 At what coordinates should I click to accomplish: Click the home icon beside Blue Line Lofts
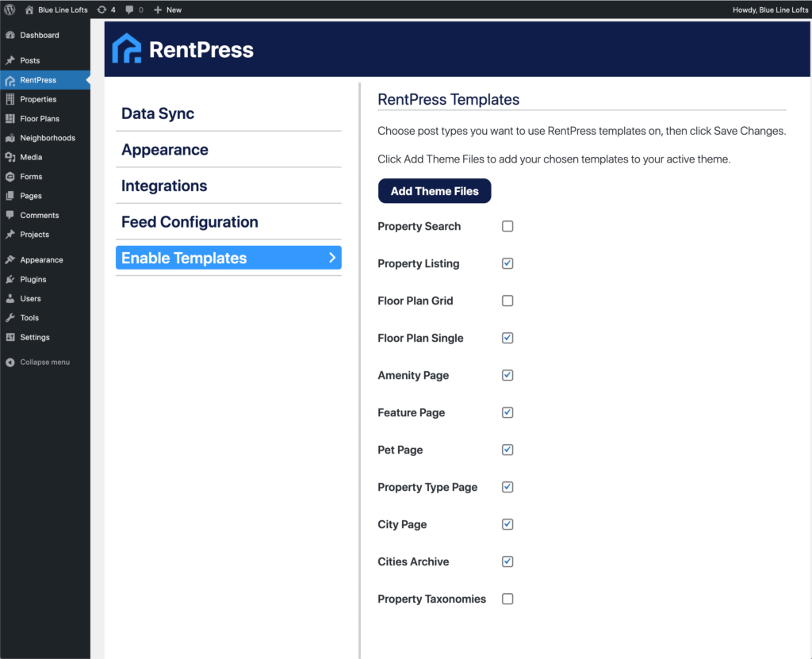29,10
